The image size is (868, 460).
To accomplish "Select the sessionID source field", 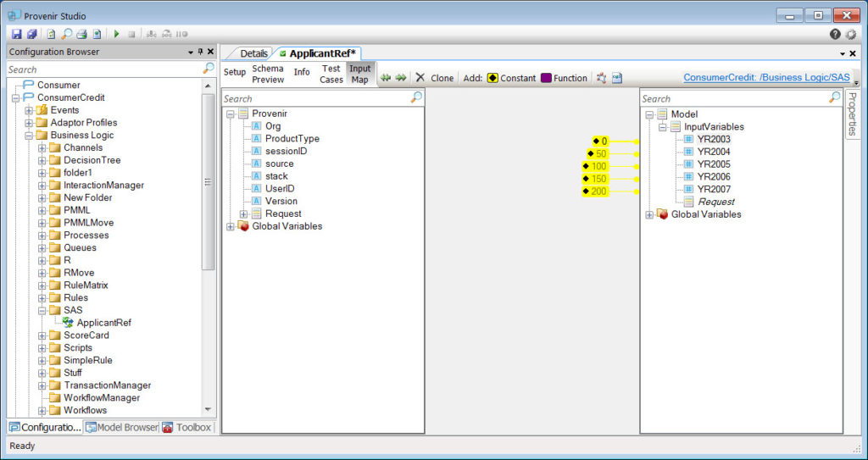I will (x=286, y=151).
